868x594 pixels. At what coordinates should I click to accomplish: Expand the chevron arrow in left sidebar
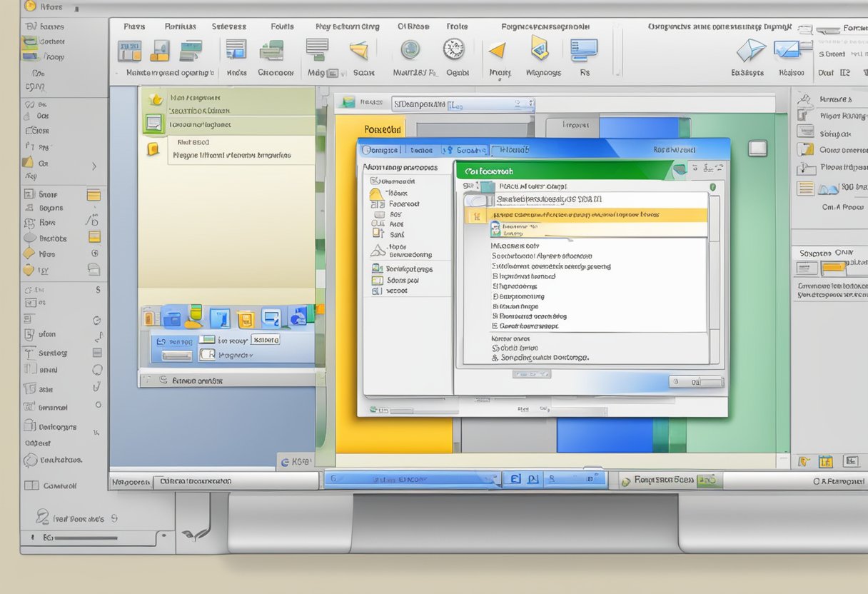click(x=94, y=166)
